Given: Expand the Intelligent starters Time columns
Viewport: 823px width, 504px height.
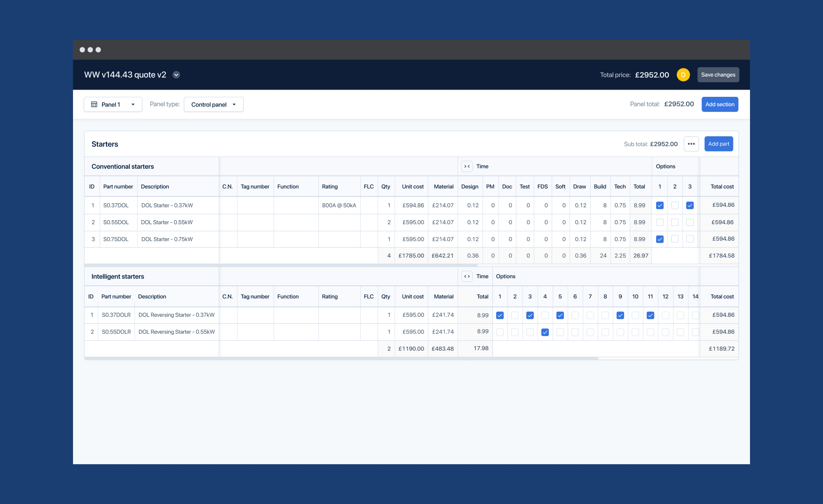Looking at the screenshot, I should (x=467, y=276).
